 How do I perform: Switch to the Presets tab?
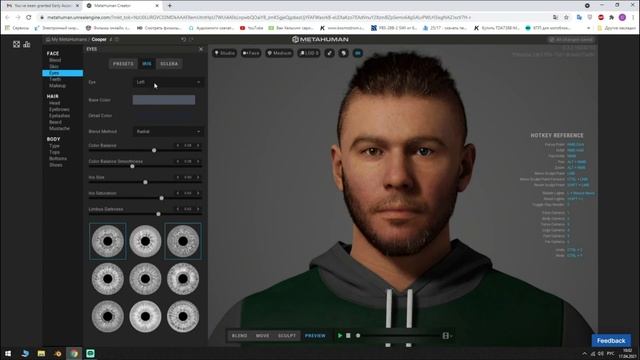123,64
